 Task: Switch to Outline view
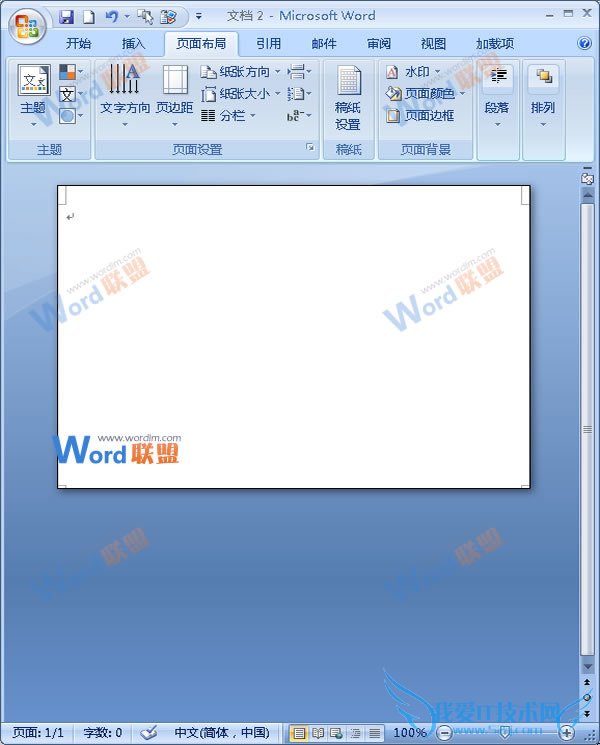(x=355, y=733)
